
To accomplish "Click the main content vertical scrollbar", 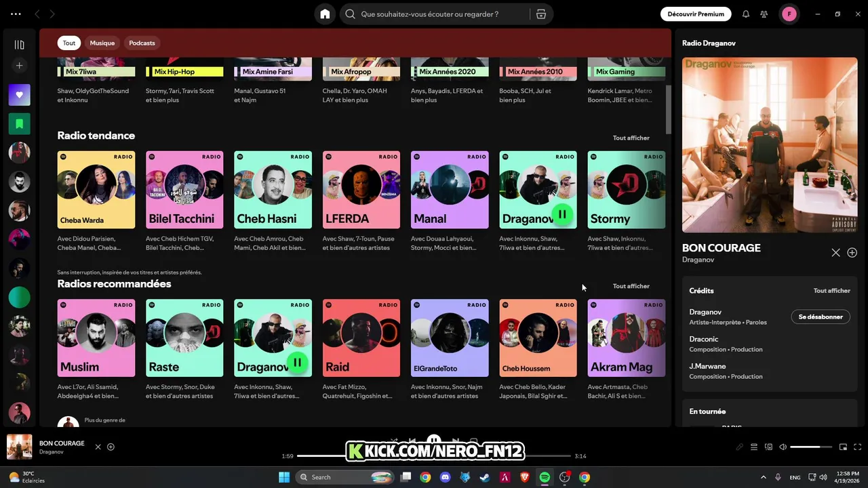I will click(x=668, y=109).
